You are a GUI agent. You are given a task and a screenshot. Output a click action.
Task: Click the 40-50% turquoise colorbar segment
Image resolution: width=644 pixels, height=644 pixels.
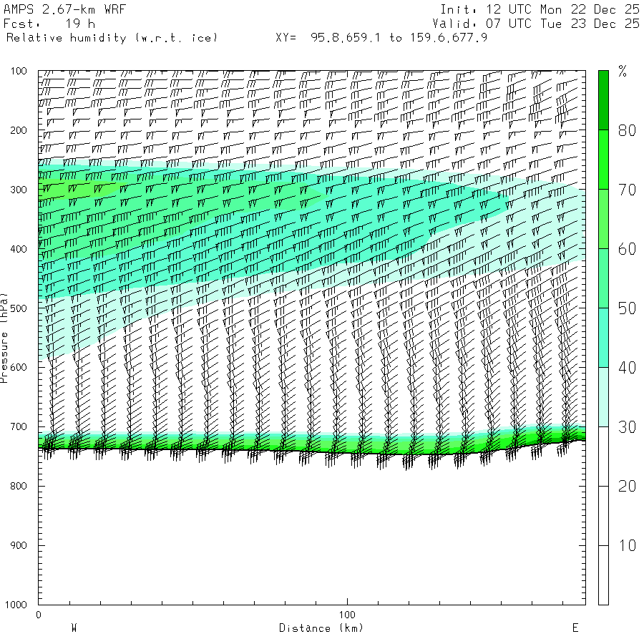(603, 338)
